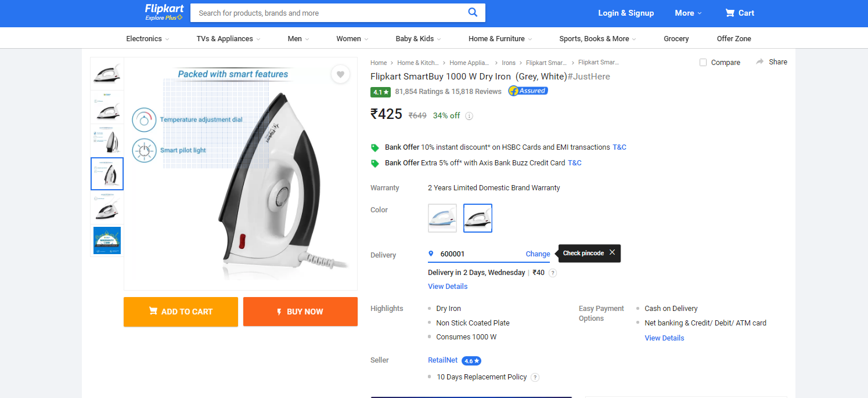Select the grey-white color variant

(478, 218)
